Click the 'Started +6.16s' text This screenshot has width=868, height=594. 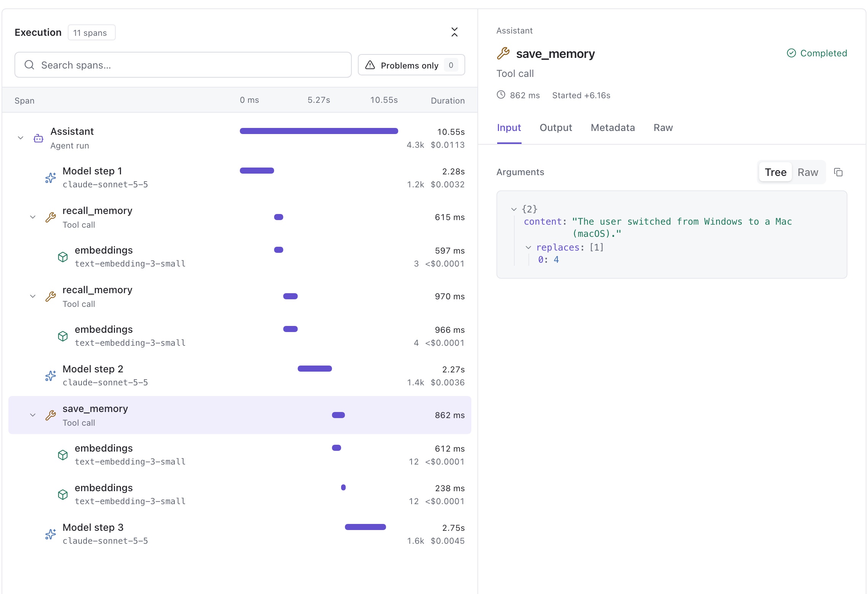[x=581, y=95]
